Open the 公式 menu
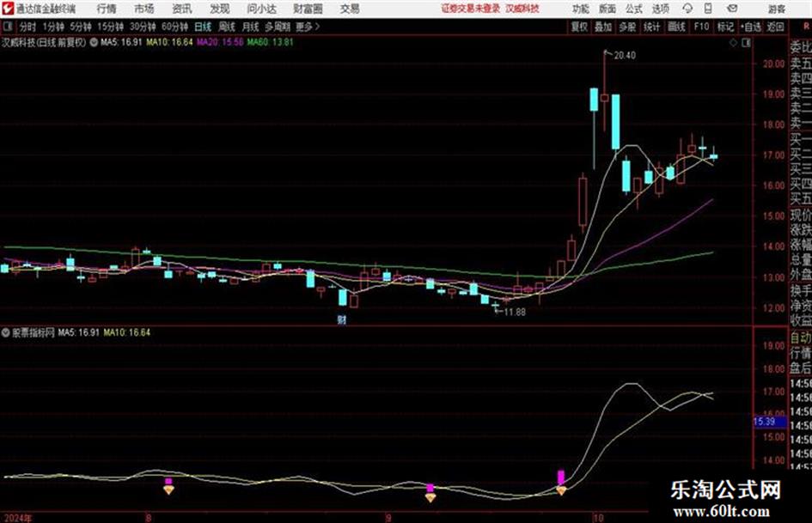Viewport: 812px width, 523px height. (634, 9)
